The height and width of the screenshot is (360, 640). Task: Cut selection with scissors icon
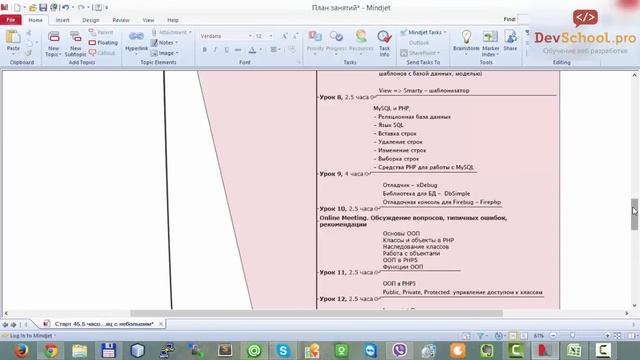[x=29, y=33]
